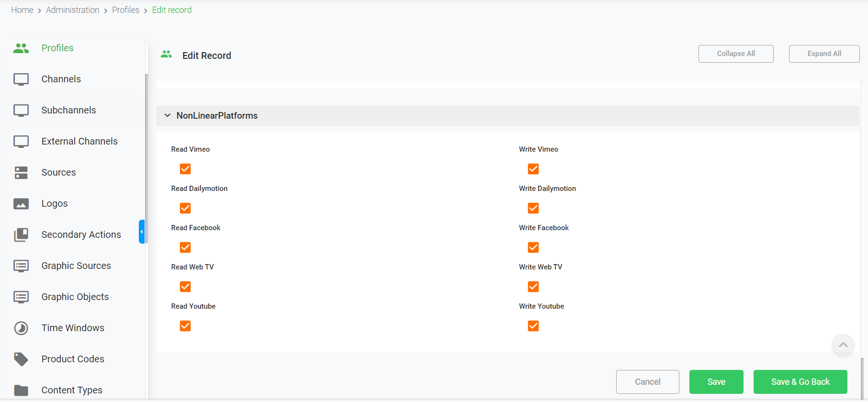868x402 pixels.
Task: Open Logos menu item
Action: tap(55, 203)
